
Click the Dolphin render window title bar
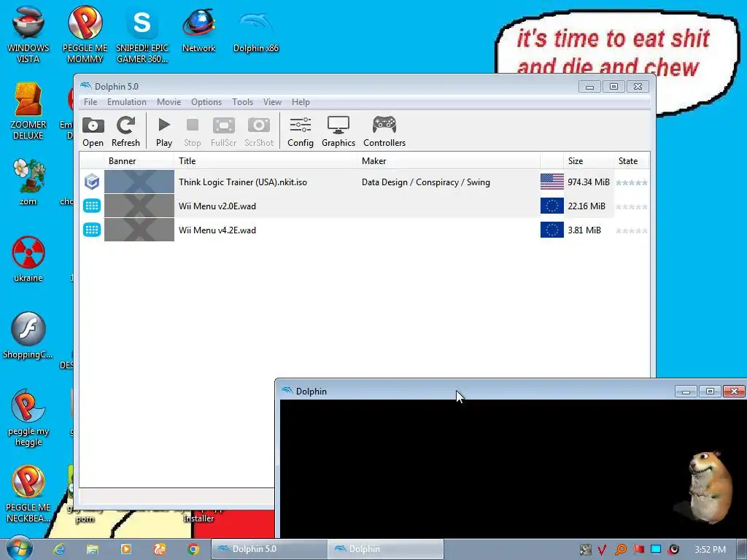click(x=476, y=391)
